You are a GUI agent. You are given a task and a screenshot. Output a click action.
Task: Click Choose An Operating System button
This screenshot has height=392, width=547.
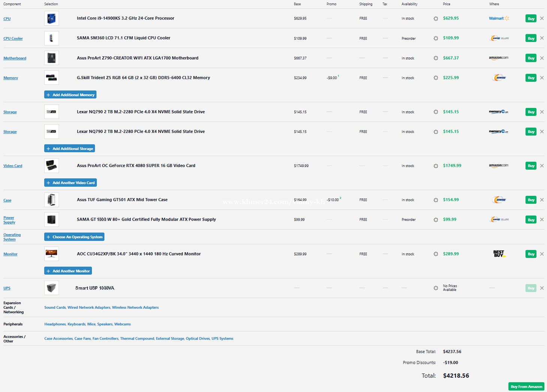coord(74,237)
